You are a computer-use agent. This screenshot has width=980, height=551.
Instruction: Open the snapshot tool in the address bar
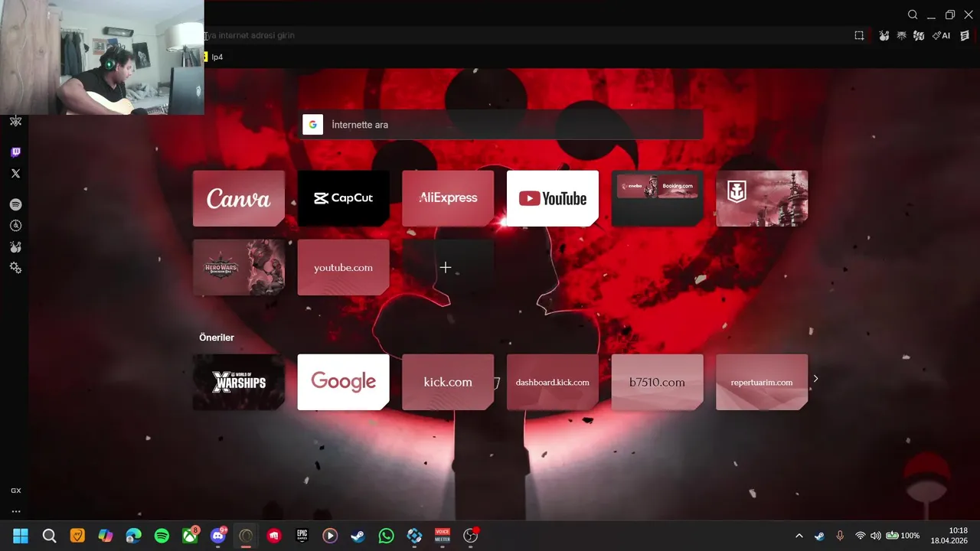coord(859,35)
